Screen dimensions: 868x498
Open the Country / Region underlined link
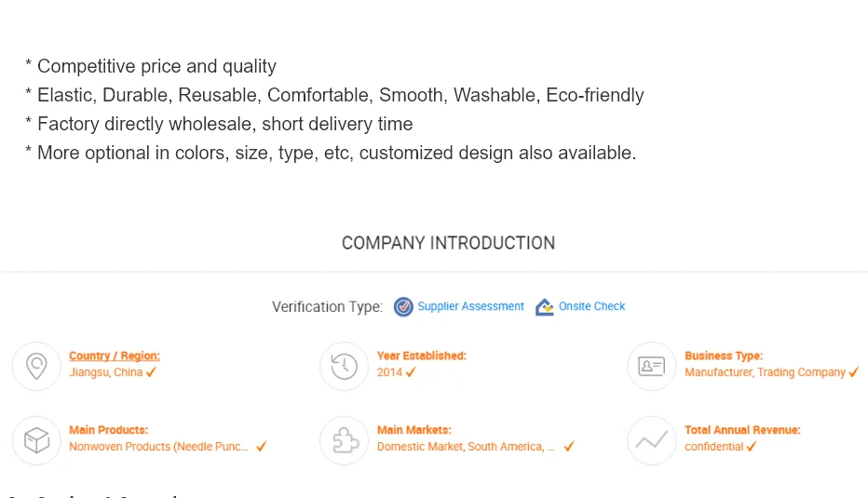pos(115,356)
